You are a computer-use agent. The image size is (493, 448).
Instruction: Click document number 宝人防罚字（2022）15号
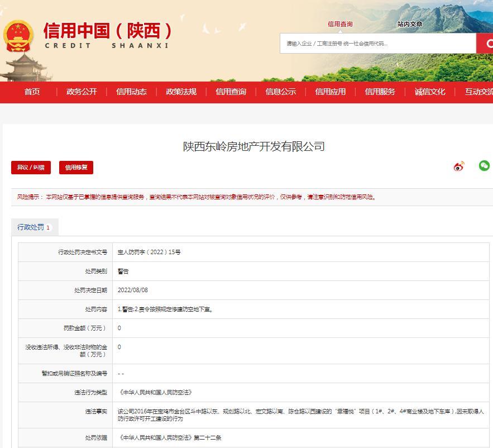point(149,252)
